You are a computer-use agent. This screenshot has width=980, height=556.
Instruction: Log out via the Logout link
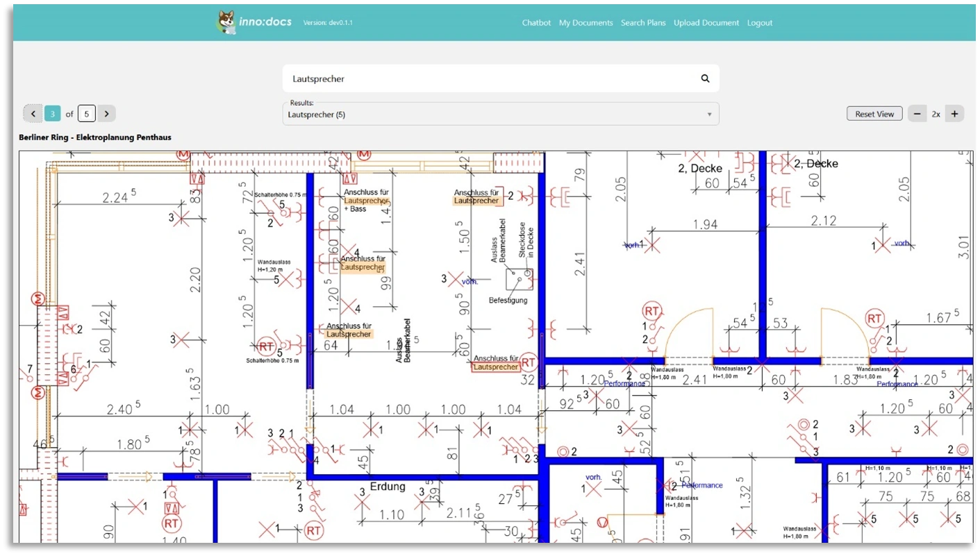coord(760,23)
